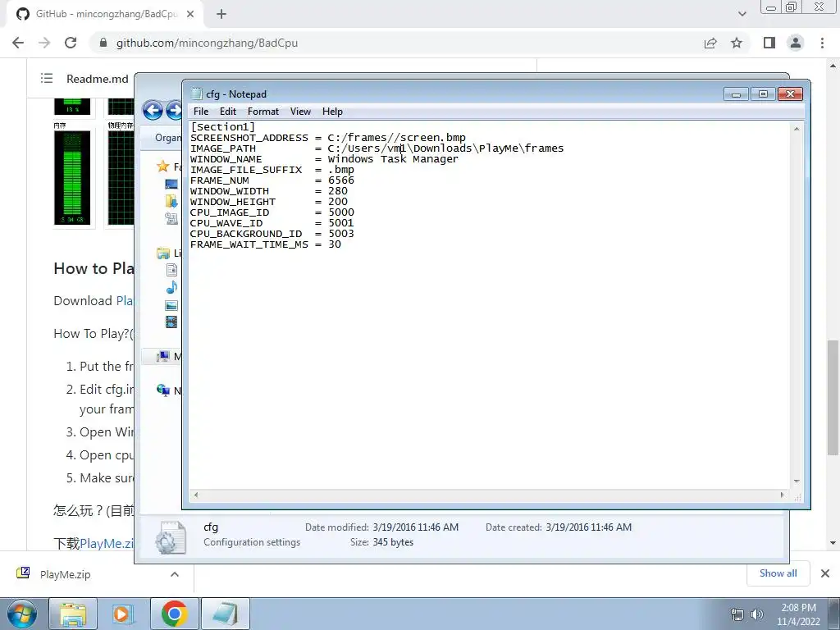Expand PlayMe.zip download options chevron

click(x=175, y=574)
